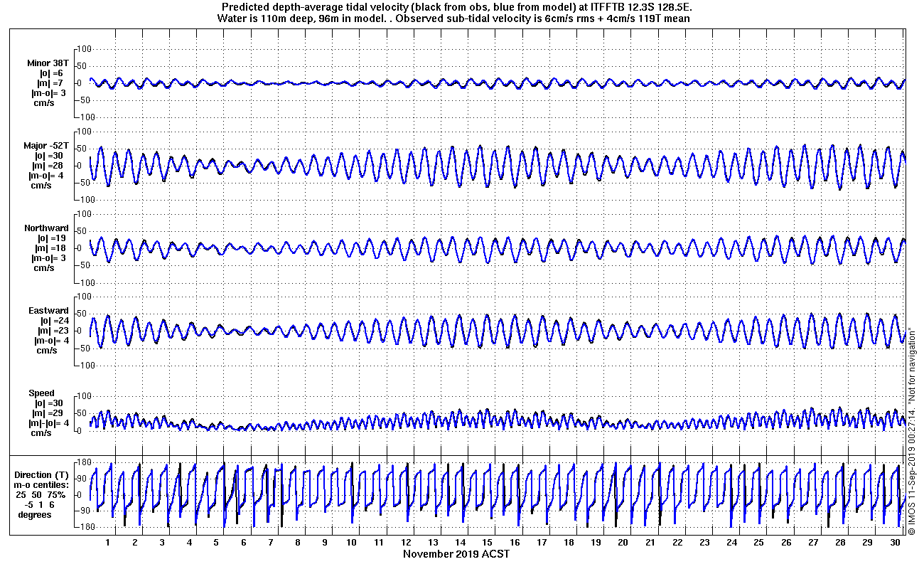Click the day '15' tick label on the x-axis

pos(488,542)
